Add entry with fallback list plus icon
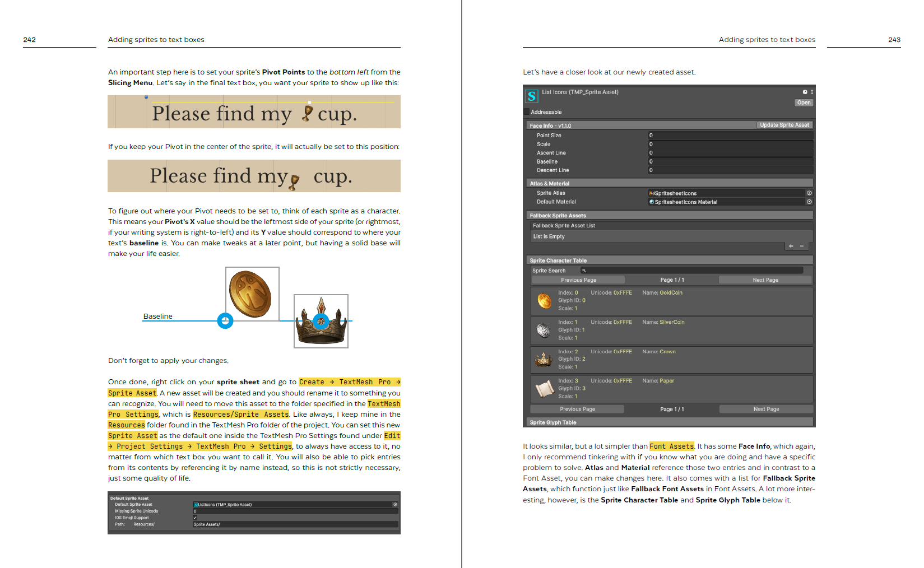The width and height of the screenshot is (924, 568). coord(791,246)
